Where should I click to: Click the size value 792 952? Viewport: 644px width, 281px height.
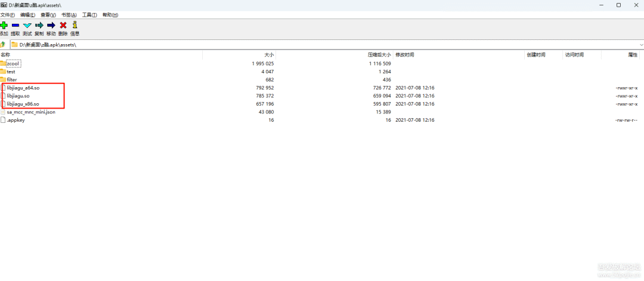coord(265,88)
